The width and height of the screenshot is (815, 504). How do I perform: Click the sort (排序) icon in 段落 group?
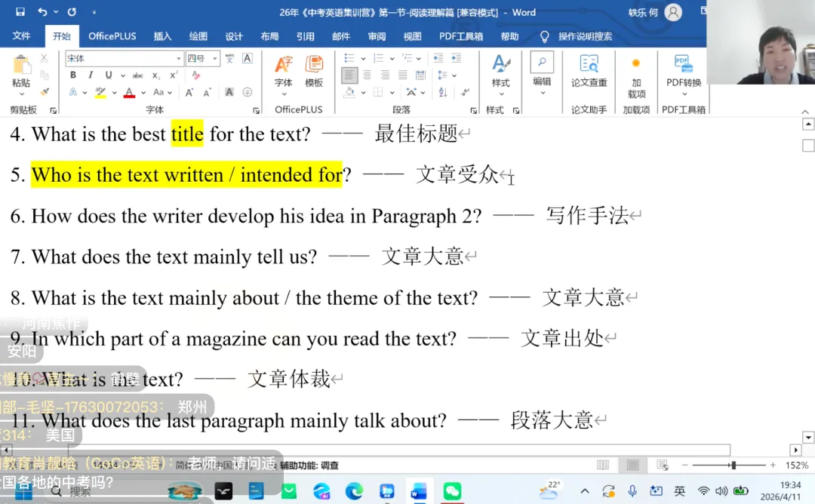[x=442, y=92]
